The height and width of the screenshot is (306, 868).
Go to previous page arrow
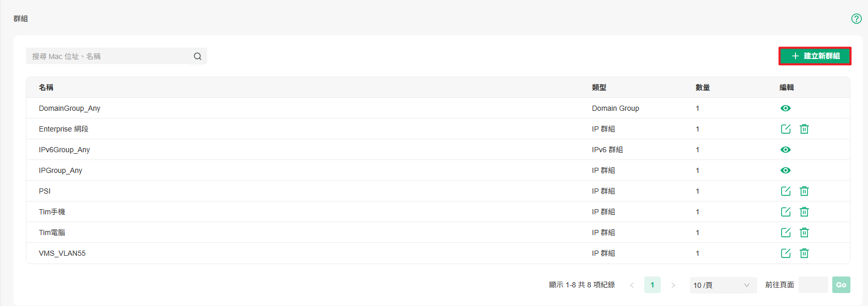[632, 285]
